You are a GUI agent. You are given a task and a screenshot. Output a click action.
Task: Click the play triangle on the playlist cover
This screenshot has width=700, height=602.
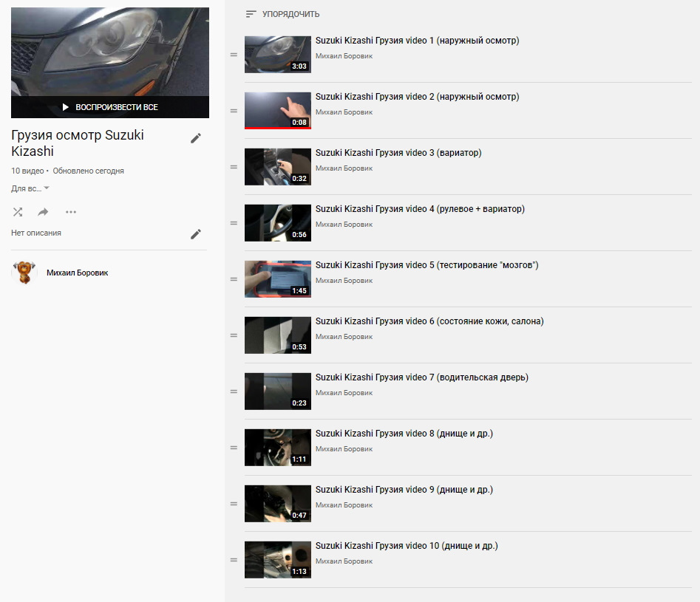(66, 107)
